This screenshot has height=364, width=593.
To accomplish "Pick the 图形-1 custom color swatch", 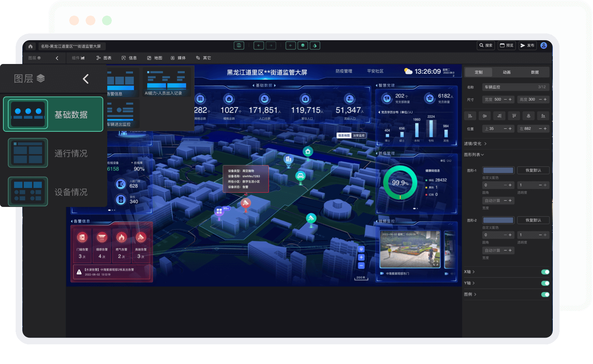I will 498,170.
